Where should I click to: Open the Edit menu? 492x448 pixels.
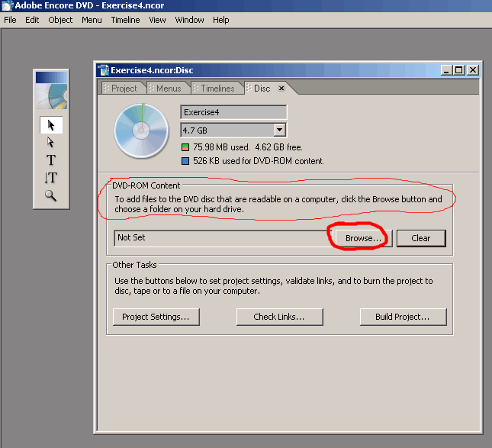(32, 20)
